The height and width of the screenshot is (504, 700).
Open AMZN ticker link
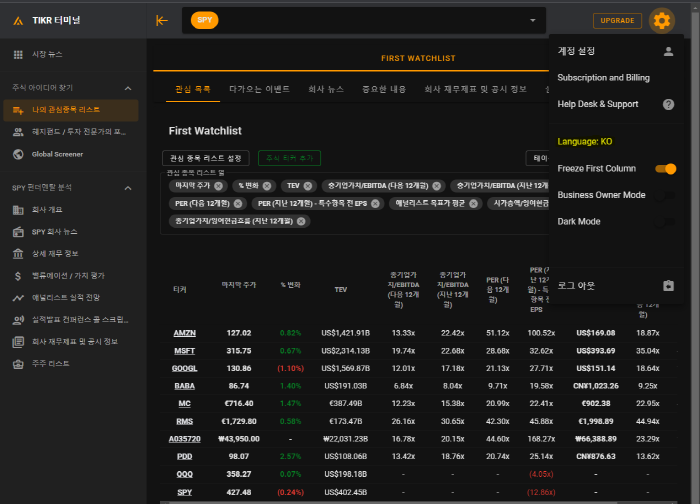coord(184,333)
